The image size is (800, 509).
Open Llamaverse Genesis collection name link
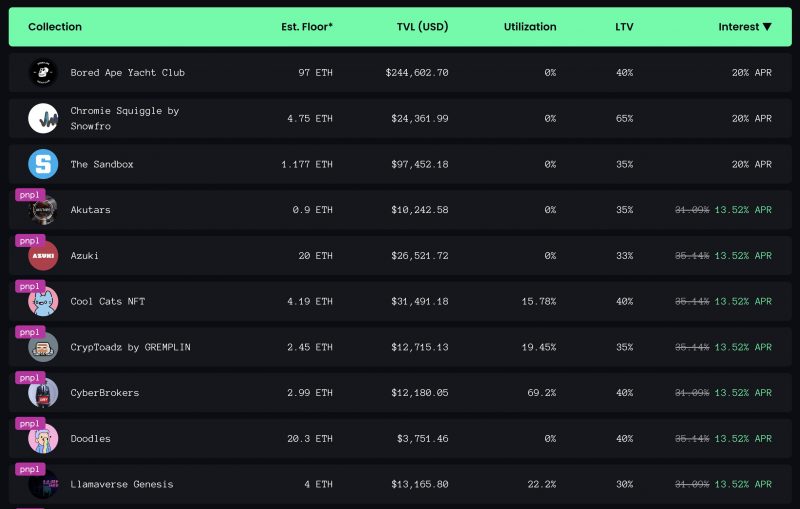pyautogui.click(x=122, y=484)
